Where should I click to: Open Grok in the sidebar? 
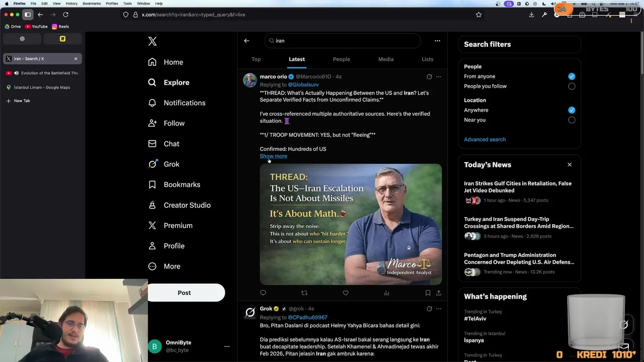[164, 164]
